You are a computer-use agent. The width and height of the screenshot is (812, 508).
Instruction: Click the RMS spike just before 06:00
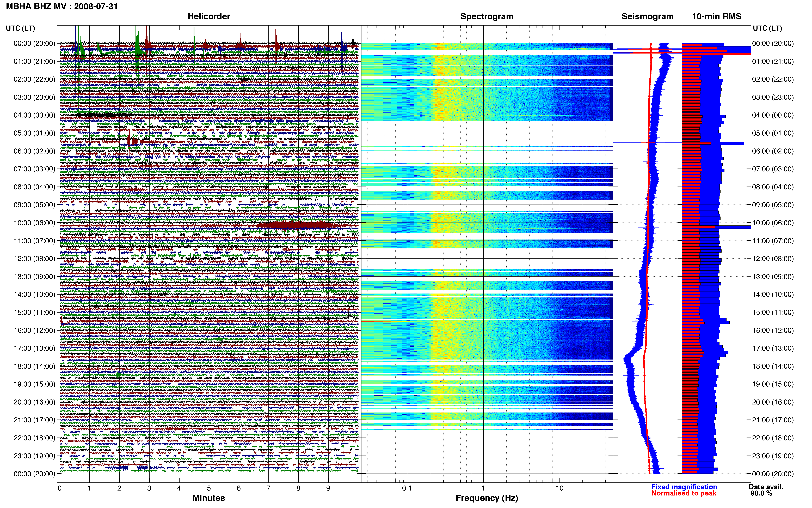coord(713,144)
